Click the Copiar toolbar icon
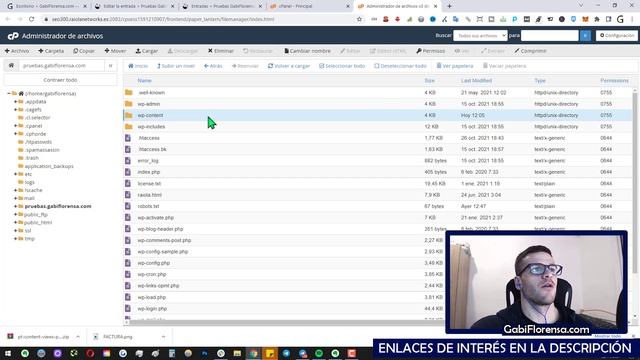640x360 pixels. 84,51
